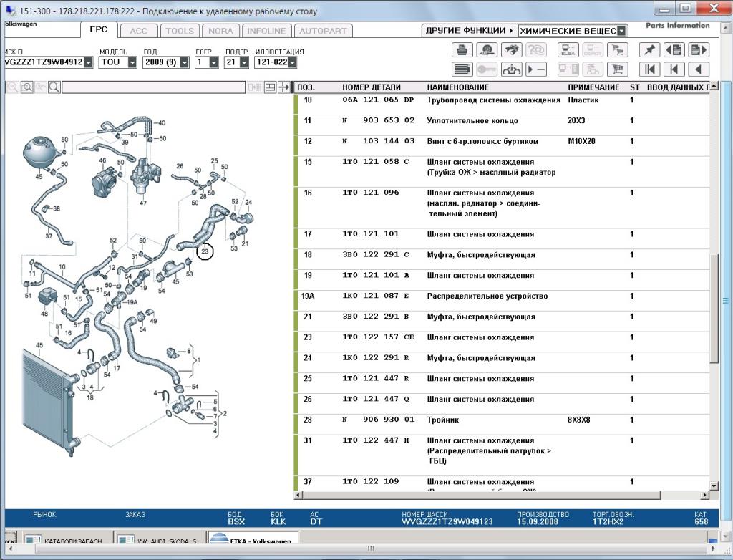Image resolution: width=733 pixels, height=560 pixels.
Task: Click the panel divider arrow icon
Action: 283,87
